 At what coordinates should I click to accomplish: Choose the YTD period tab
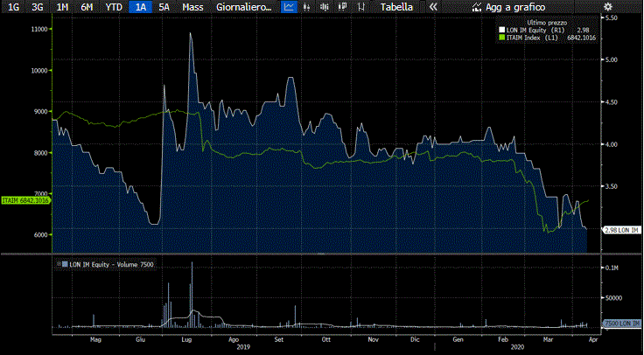(x=113, y=7)
